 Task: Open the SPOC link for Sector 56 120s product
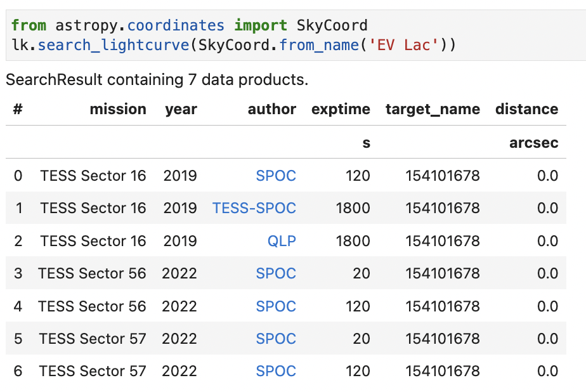pos(276,306)
